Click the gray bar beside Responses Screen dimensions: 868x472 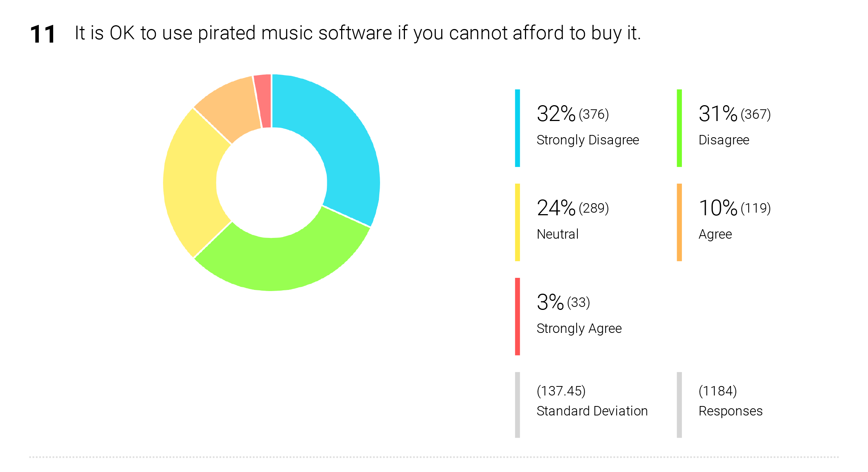click(x=679, y=405)
